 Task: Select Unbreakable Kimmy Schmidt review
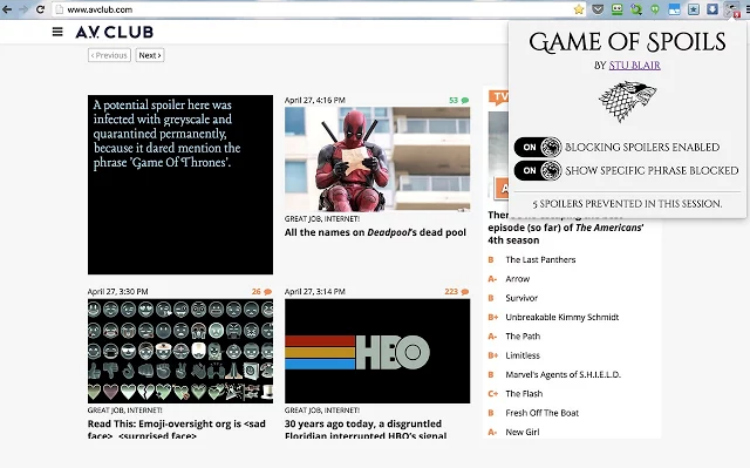click(x=562, y=317)
